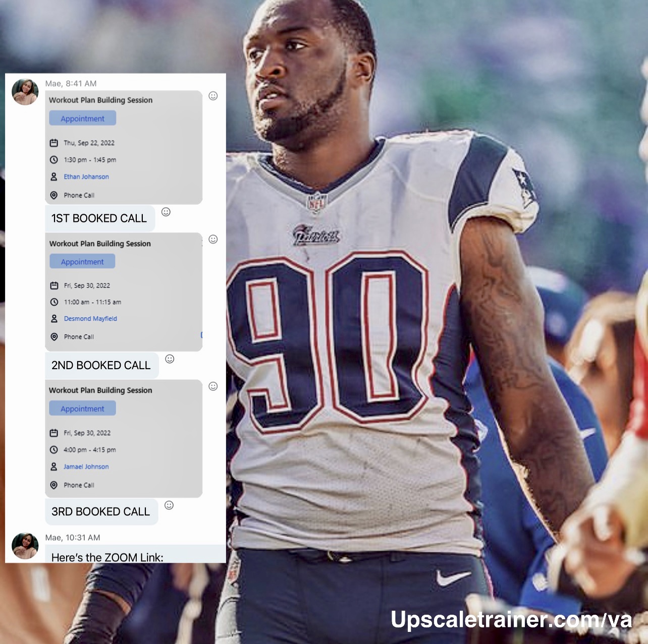Click the Mae, 8:41 AM sender header
This screenshot has width=648, height=644.
click(71, 84)
